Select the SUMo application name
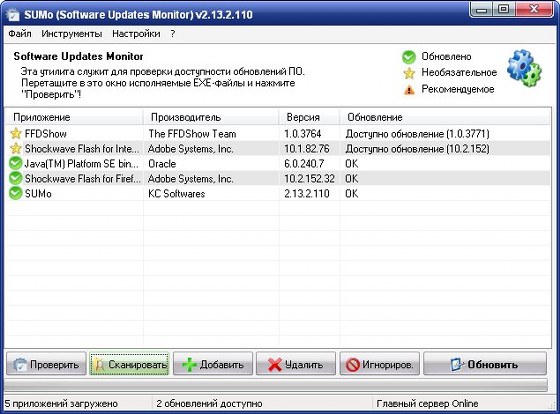The width and height of the screenshot is (560, 414). [38, 194]
